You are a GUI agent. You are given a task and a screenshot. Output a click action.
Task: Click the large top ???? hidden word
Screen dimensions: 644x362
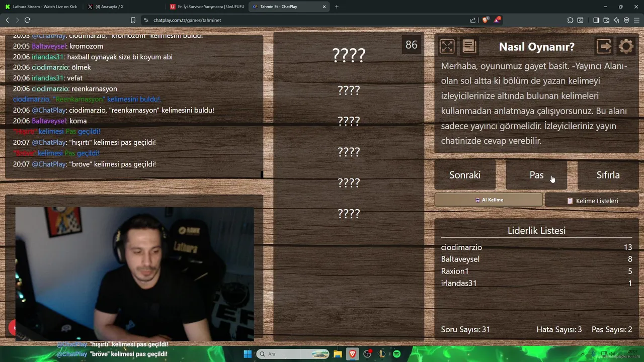coord(349,55)
